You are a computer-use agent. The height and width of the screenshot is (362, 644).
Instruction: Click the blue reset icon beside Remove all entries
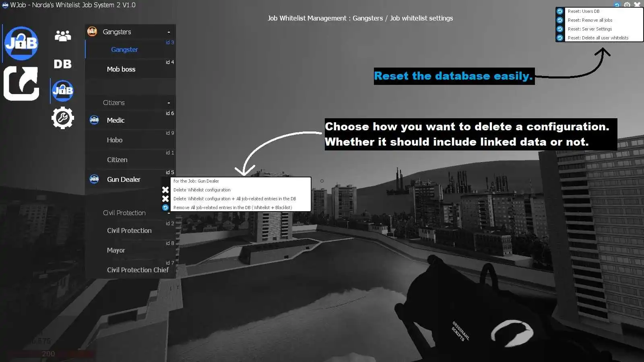click(x=165, y=208)
